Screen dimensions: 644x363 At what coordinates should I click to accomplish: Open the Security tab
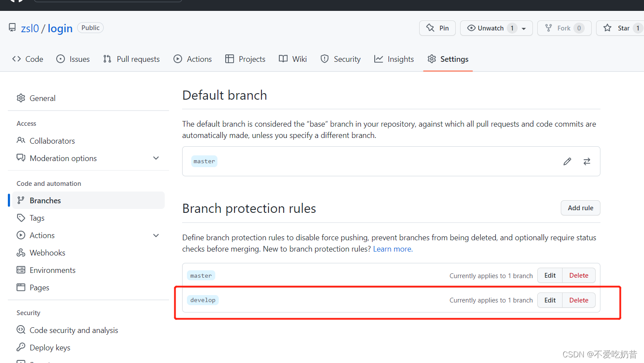[341, 59]
